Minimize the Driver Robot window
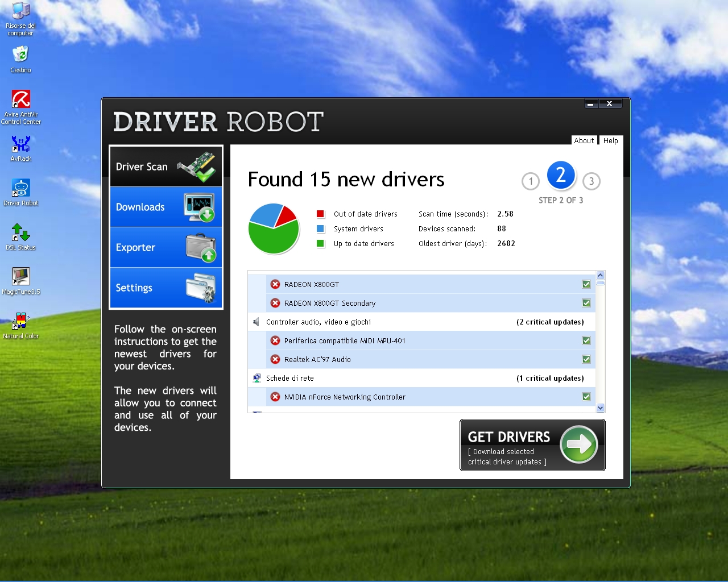The height and width of the screenshot is (582, 728). [x=591, y=103]
